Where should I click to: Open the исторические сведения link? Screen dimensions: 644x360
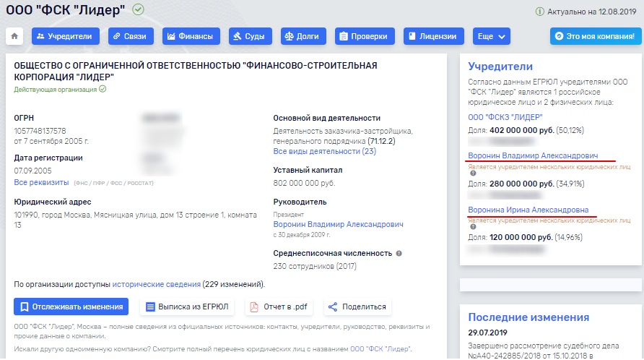[157, 284]
